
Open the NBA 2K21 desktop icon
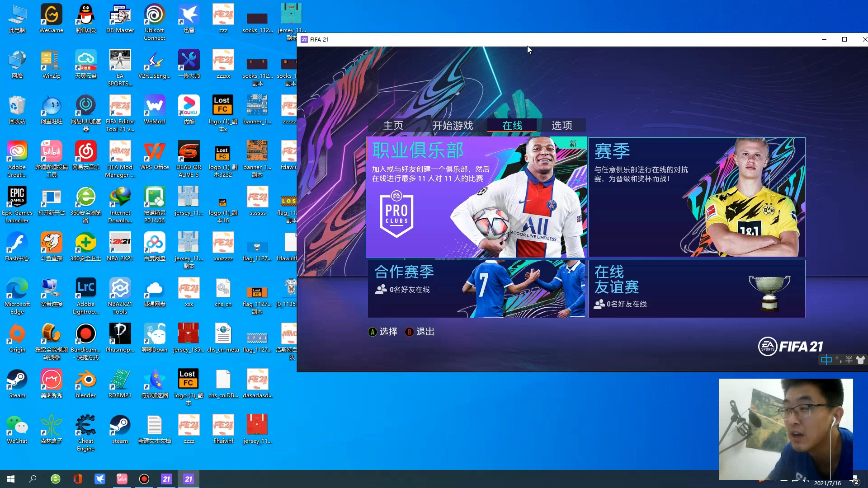click(x=120, y=247)
